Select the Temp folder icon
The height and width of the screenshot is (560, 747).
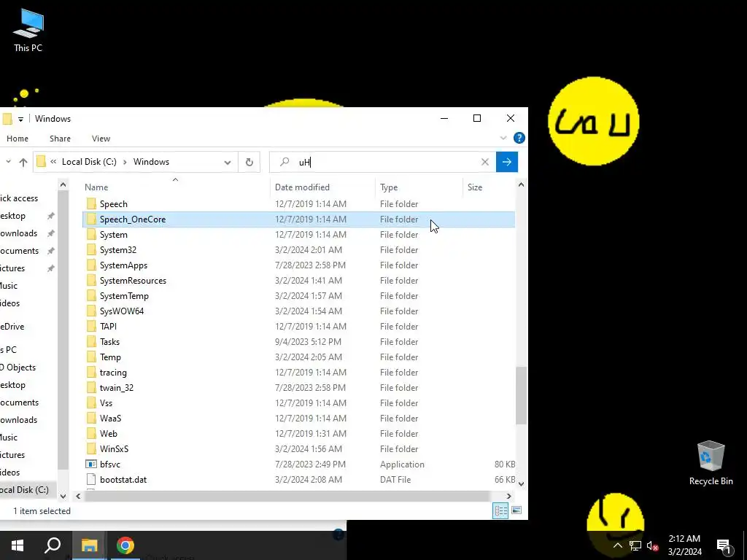pos(91,357)
